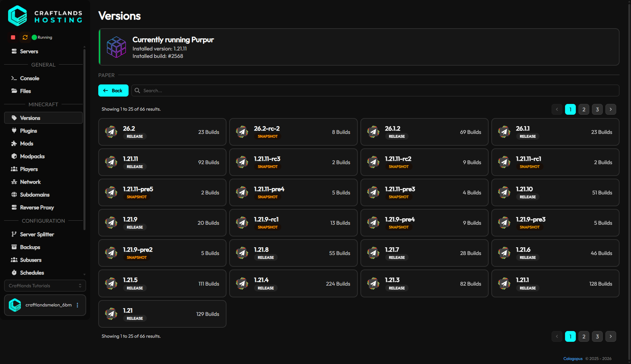Image resolution: width=631 pixels, height=364 pixels.
Task: Click the Backups archive icon
Action: point(14,247)
